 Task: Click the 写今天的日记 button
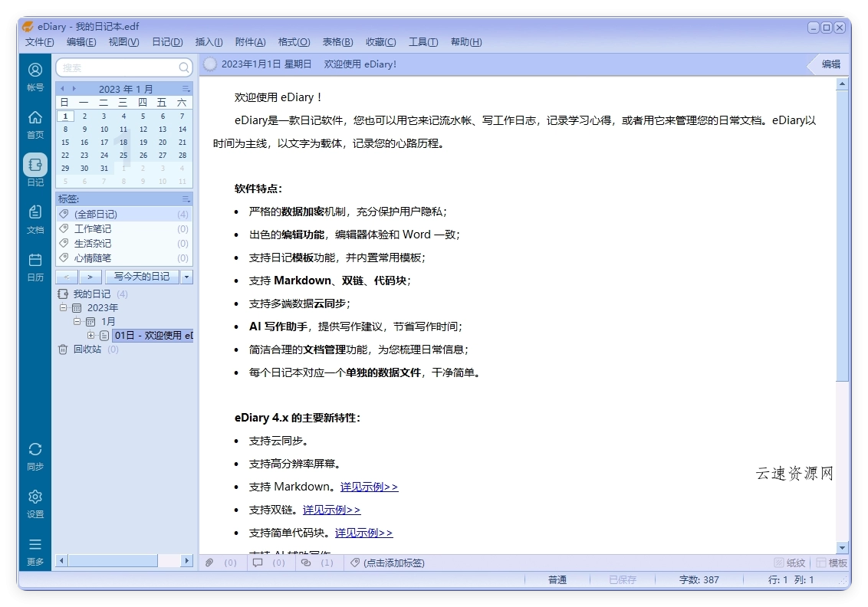(x=142, y=277)
